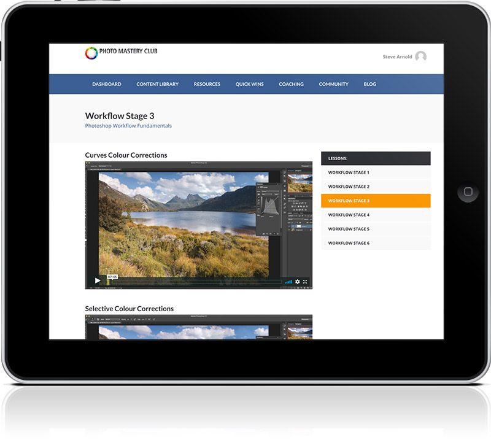This screenshot has height=448, width=491.
Task: Follow the Photoshop Workflow Fundamentals link
Action: click(128, 126)
